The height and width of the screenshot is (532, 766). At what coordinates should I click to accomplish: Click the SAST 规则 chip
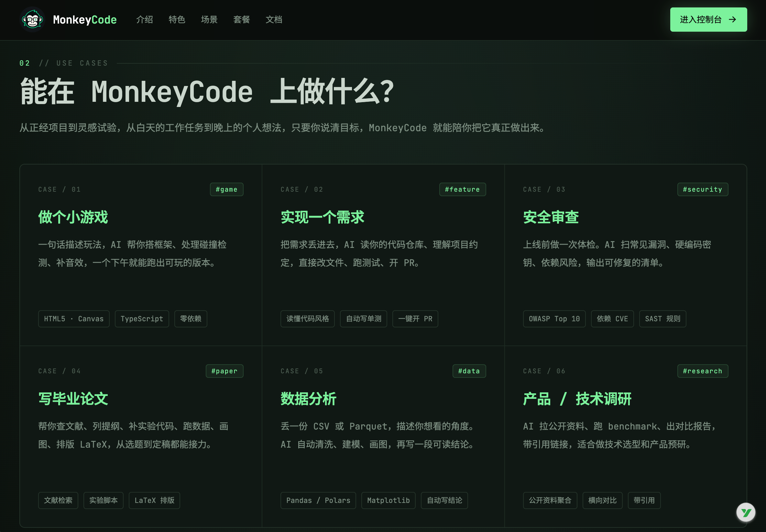point(662,319)
